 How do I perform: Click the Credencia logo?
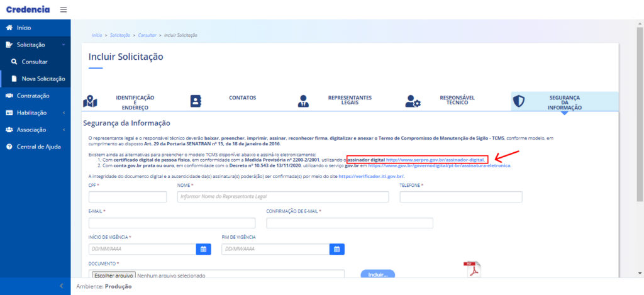coord(28,9)
